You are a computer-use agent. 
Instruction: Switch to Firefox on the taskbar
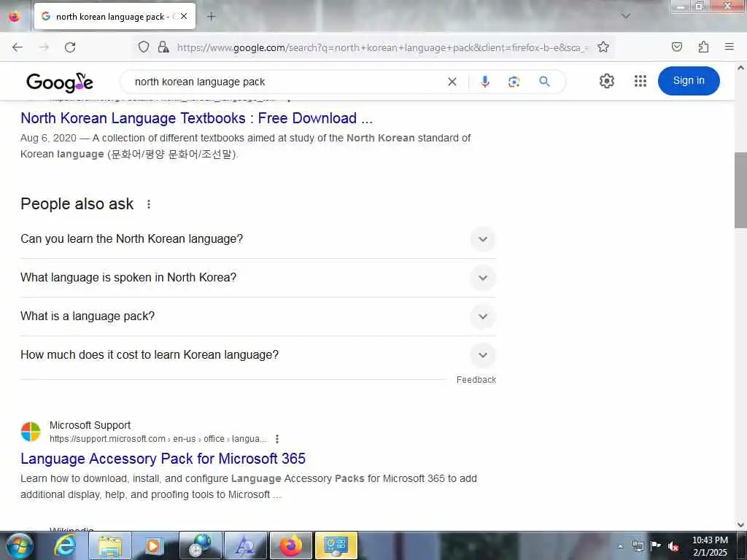pos(290,545)
